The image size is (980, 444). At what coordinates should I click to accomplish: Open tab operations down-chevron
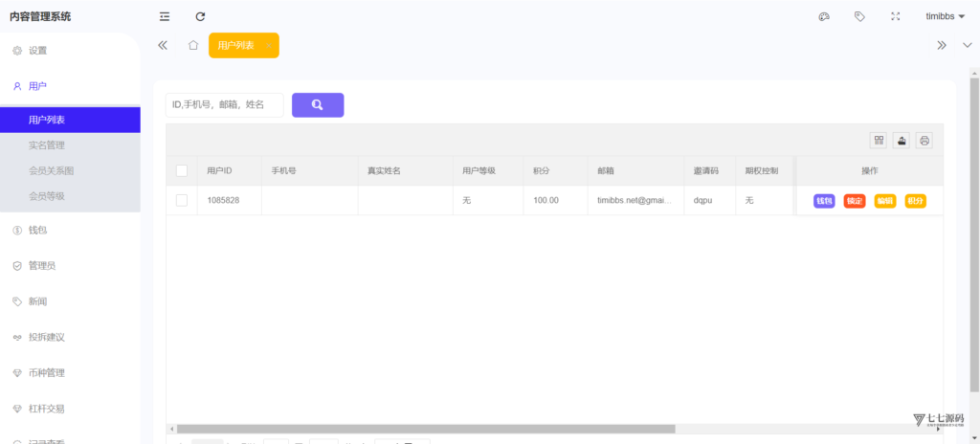tap(967, 45)
